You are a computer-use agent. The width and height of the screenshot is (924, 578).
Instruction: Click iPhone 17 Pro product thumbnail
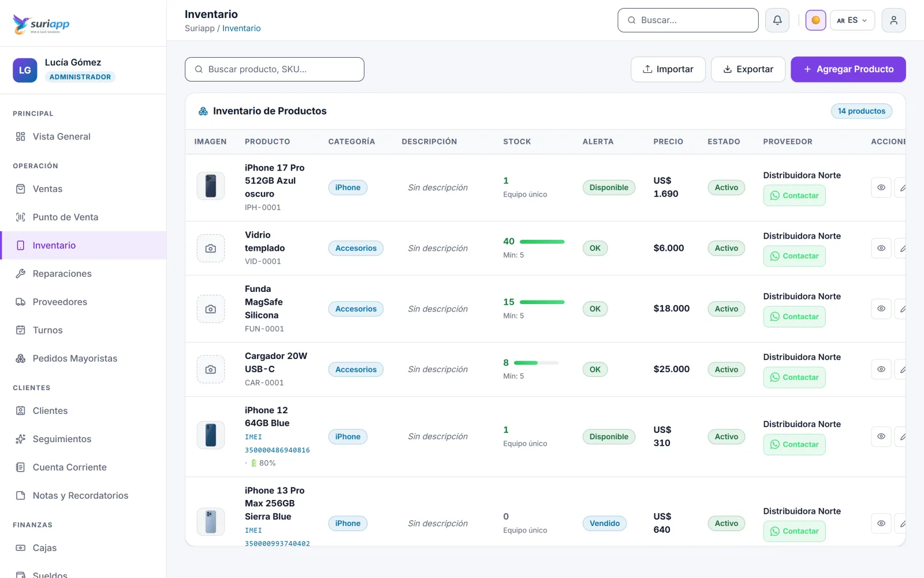click(211, 187)
